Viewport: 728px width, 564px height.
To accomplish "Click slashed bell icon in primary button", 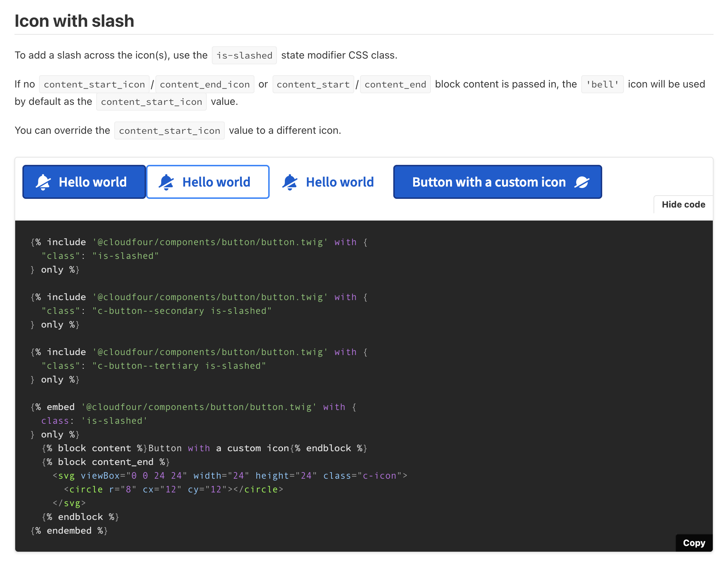I will 43,182.
